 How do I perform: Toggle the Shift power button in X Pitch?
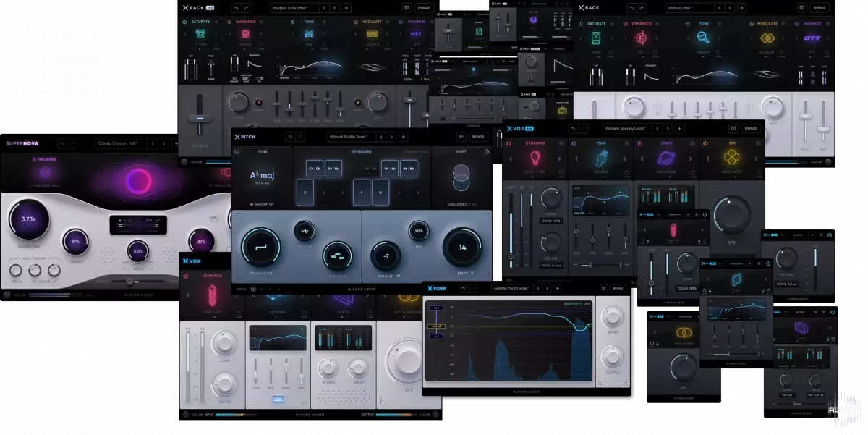[487, 152]
